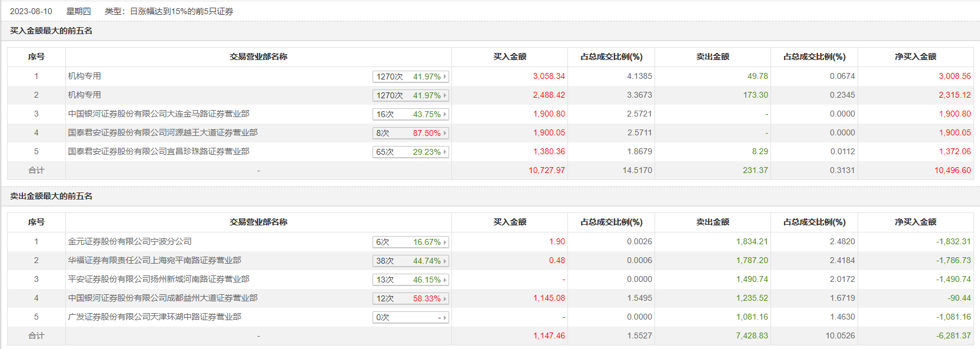Click the 买入金额最大的前五名 section title

point(51,31)
